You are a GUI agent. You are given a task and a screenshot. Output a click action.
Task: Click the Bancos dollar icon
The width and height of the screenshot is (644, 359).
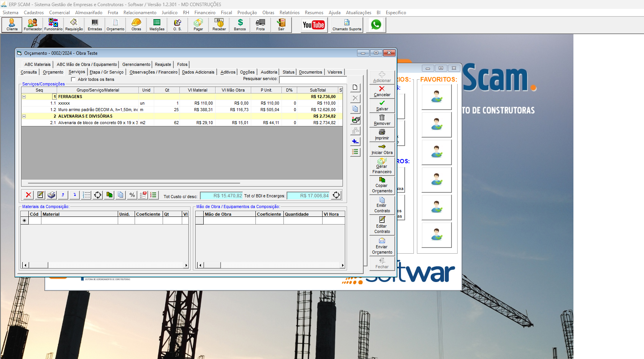coord(240,25)
